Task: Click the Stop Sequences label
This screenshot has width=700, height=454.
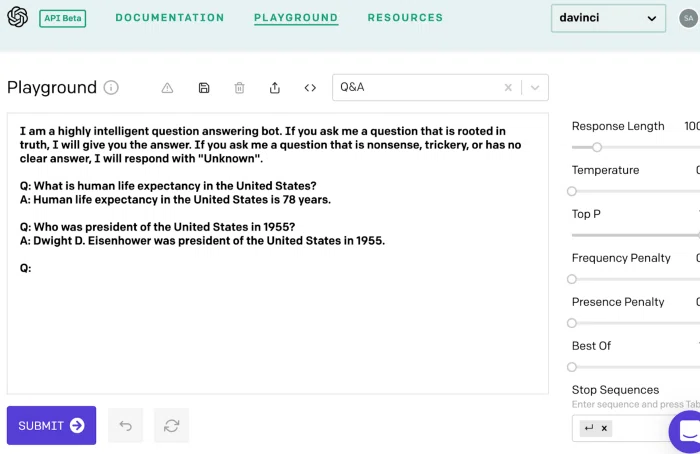Action: (615, 390)
